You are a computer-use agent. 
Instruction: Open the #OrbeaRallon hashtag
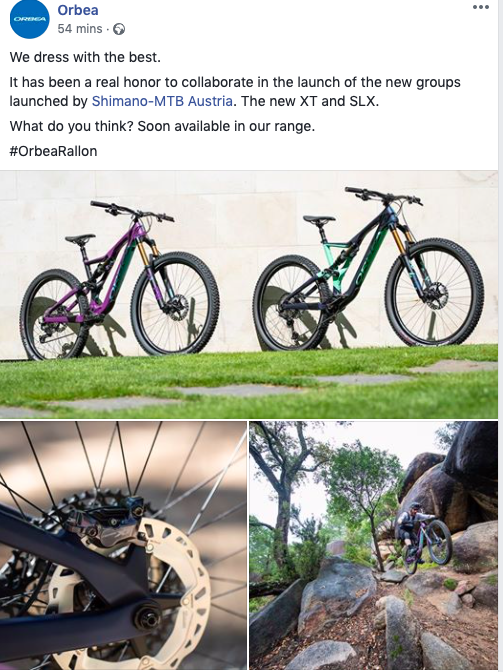point(53,151)
